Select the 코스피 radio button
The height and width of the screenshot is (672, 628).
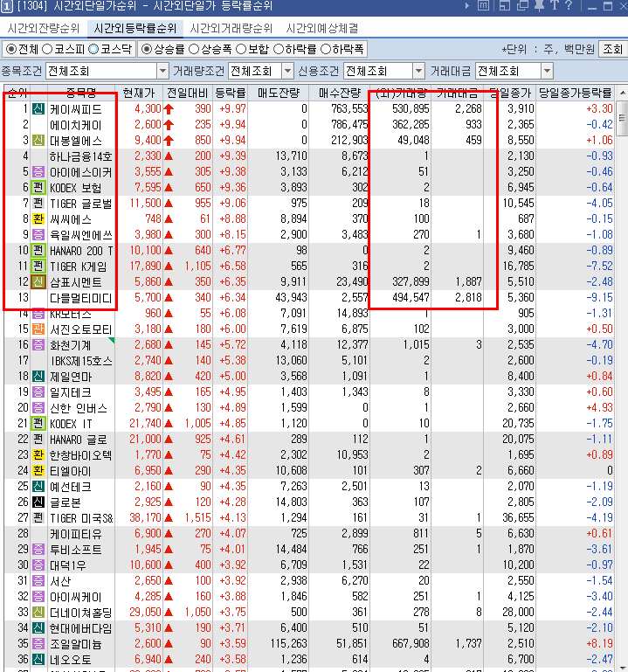pyautogui.click(x=47, y=49)
